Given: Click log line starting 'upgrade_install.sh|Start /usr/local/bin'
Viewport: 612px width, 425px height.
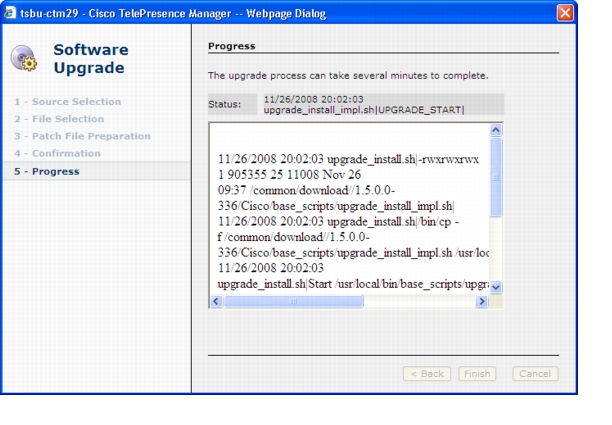Looking at the screenshot, I should pos(353,284).
